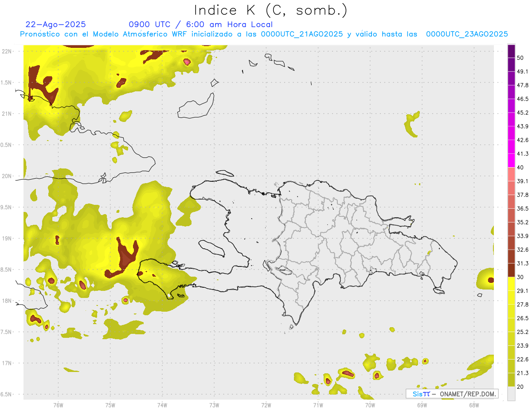Click the '42.6' color scale label
Viewport: 532px width, 411px height.
coord(523,140)
